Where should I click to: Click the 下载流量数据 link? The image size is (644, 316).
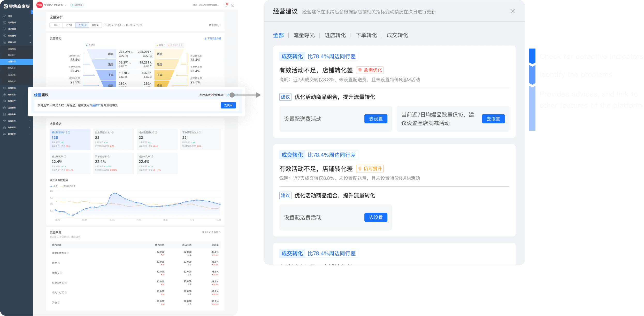point(213,38)
